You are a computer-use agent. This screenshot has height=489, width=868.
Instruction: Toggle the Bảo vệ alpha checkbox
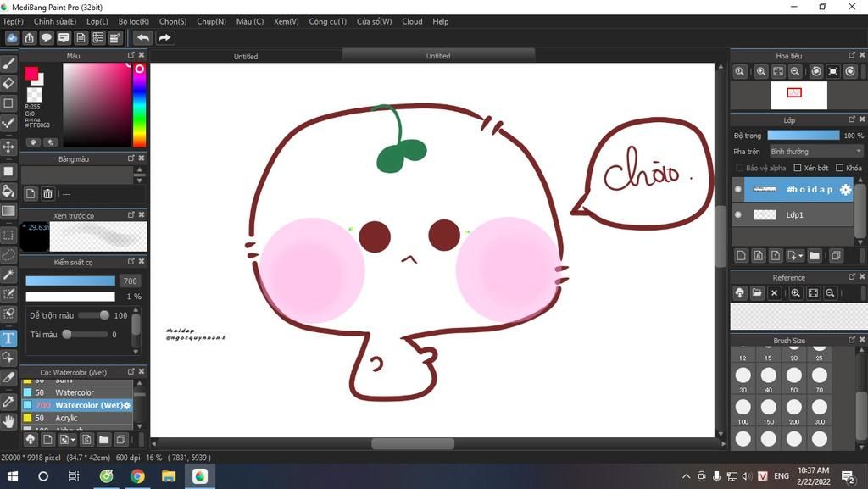tap(739, 168)
